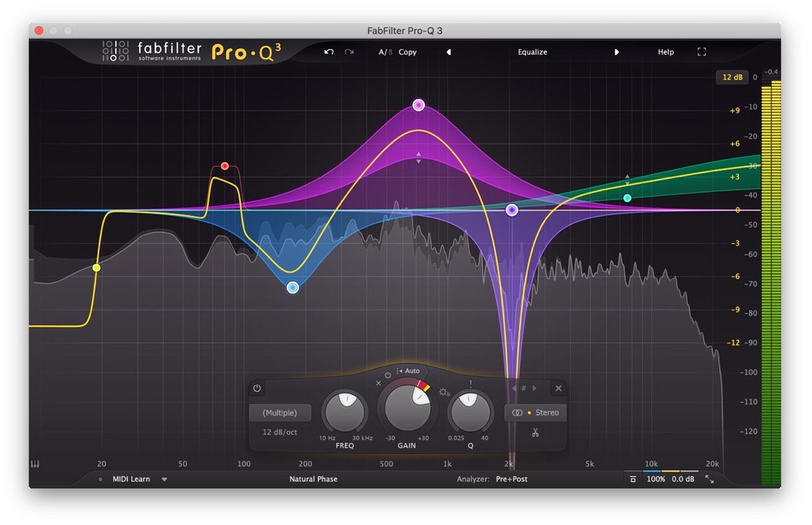Open the 12 dB display range menu

732,77
